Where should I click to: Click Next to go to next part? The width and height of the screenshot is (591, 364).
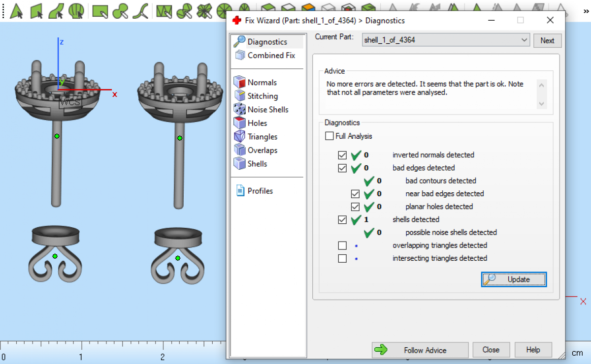[x=547, y=40]
